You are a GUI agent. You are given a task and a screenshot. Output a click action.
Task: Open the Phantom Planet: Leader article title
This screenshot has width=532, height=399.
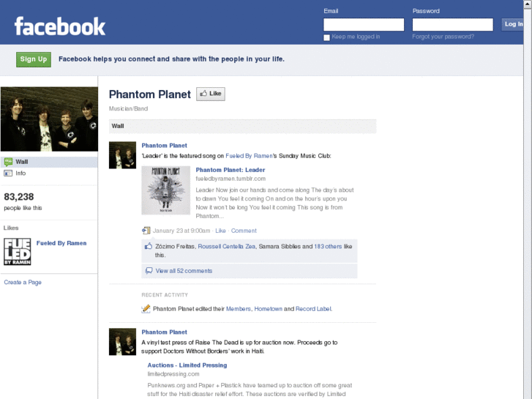click(231, 170)
